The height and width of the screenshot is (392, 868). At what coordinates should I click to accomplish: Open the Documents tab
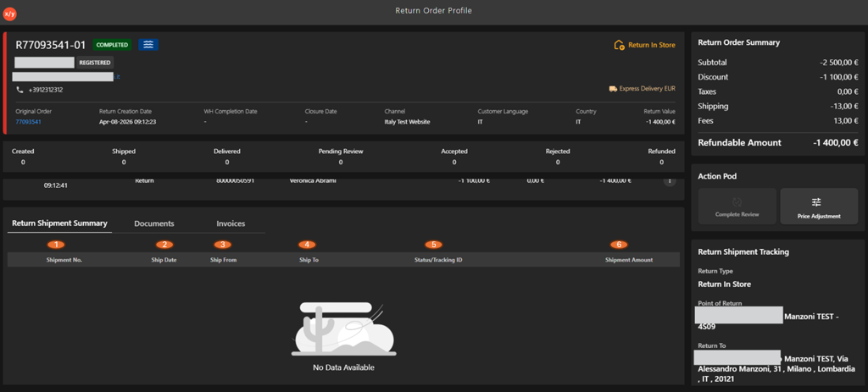pos(154,224)
